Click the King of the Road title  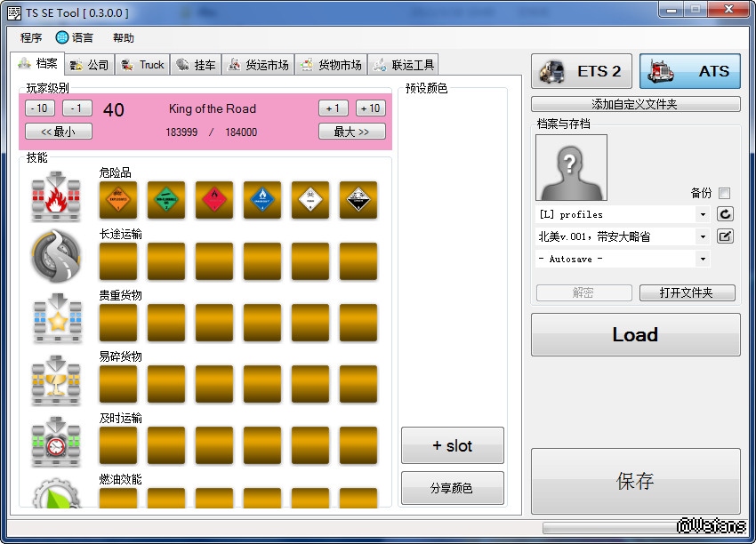pos(213,109)
